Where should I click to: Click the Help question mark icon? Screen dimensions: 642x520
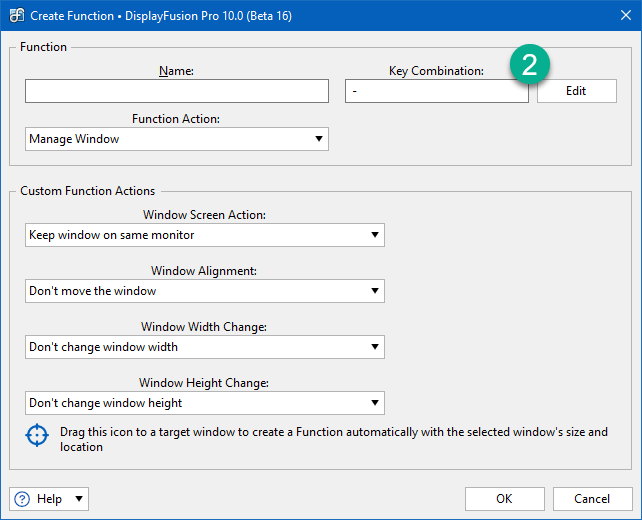point(22,499)
